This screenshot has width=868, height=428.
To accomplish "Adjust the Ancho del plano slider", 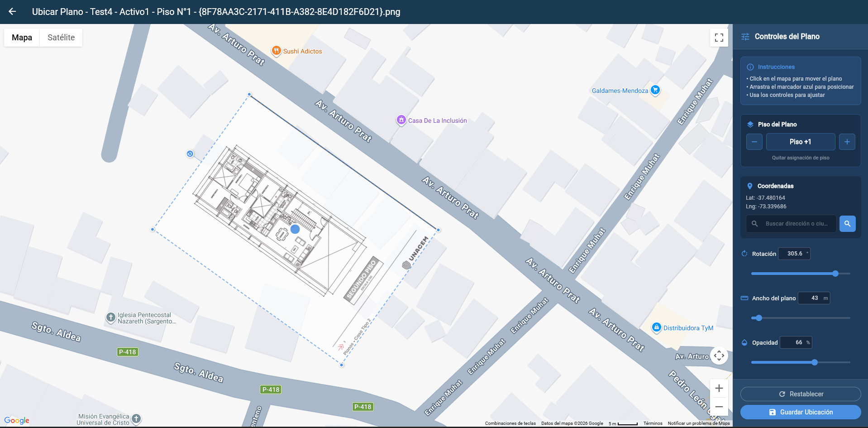I will click(x=800, y=318).
